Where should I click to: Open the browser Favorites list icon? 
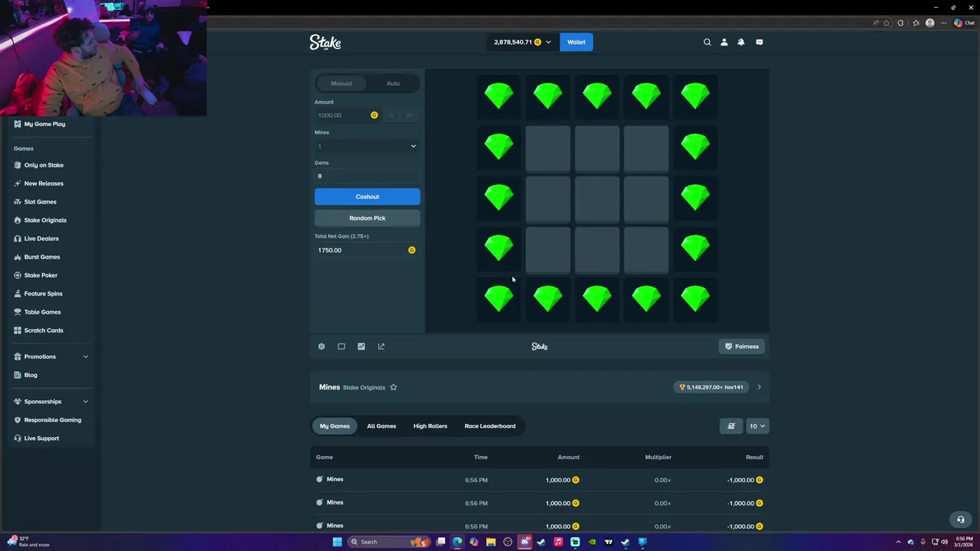(x=916, y=23)
